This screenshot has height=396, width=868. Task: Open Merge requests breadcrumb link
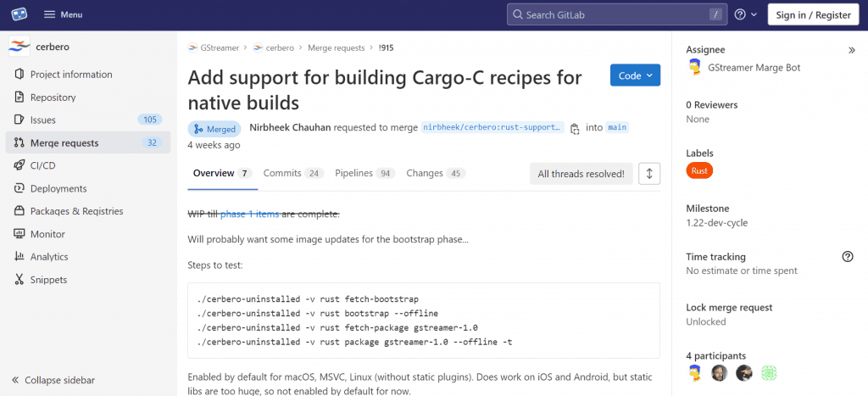tap(336, 48)
